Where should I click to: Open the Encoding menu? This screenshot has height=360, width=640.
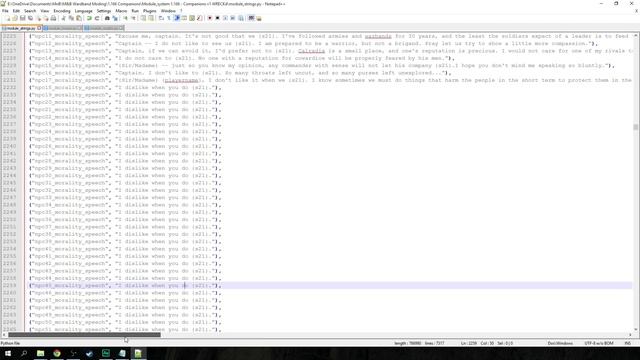coord(62,11)
